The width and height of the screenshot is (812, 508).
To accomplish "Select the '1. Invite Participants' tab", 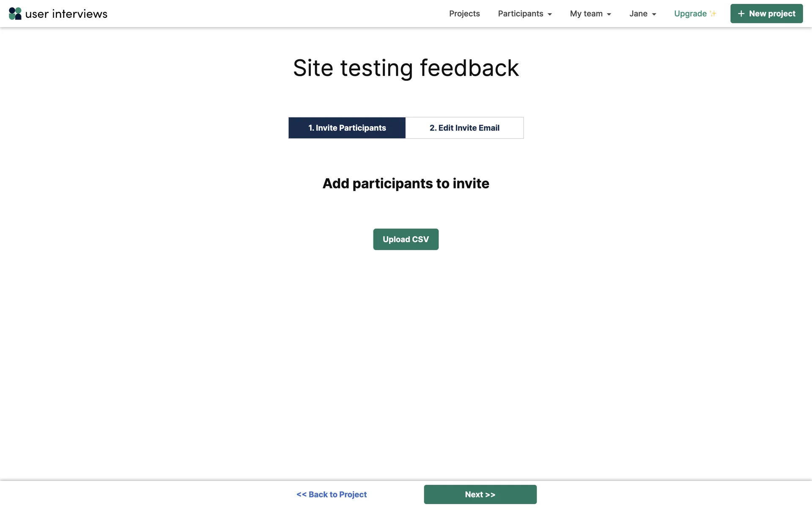I will coord(347,128).
